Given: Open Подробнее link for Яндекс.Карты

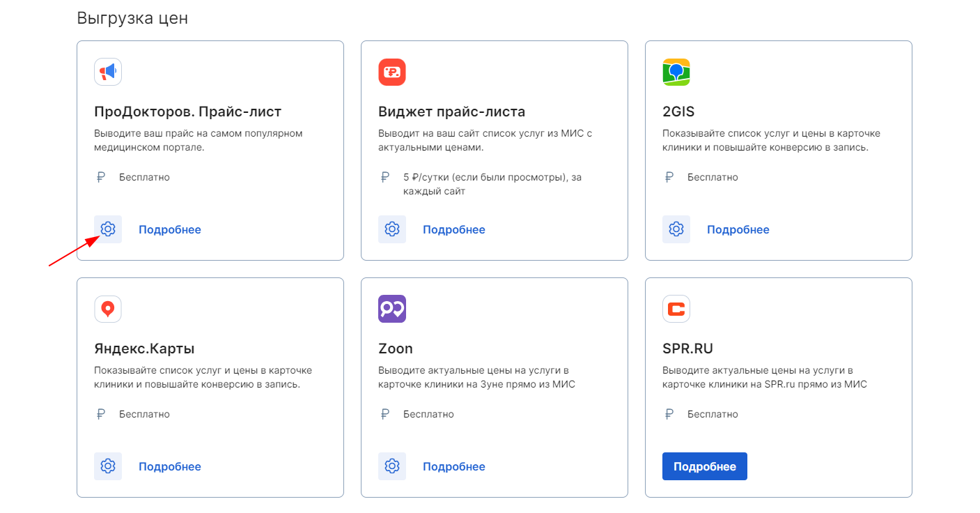Looking at the screenshot, I should 170,467.
